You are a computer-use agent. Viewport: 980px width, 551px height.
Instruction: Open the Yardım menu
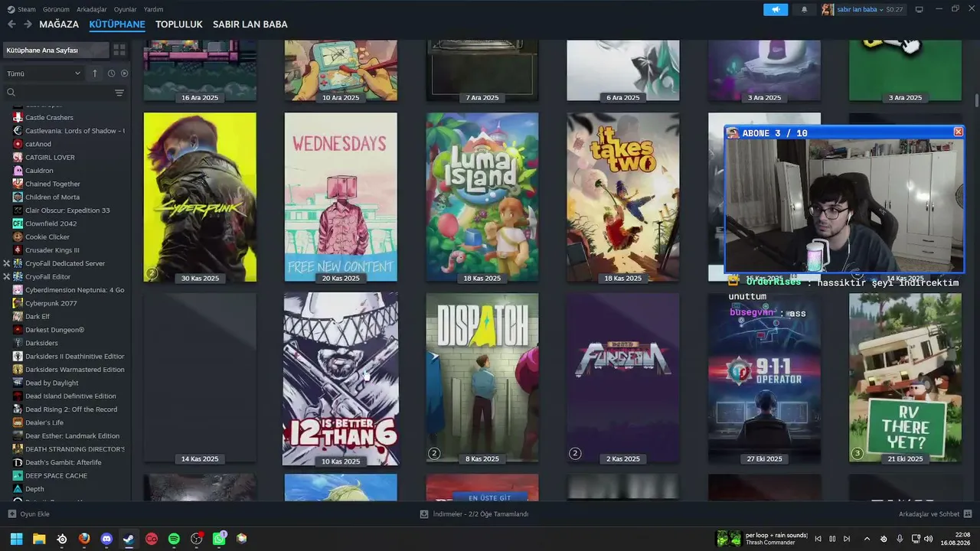pyautogui.click(x=153, y=9)
